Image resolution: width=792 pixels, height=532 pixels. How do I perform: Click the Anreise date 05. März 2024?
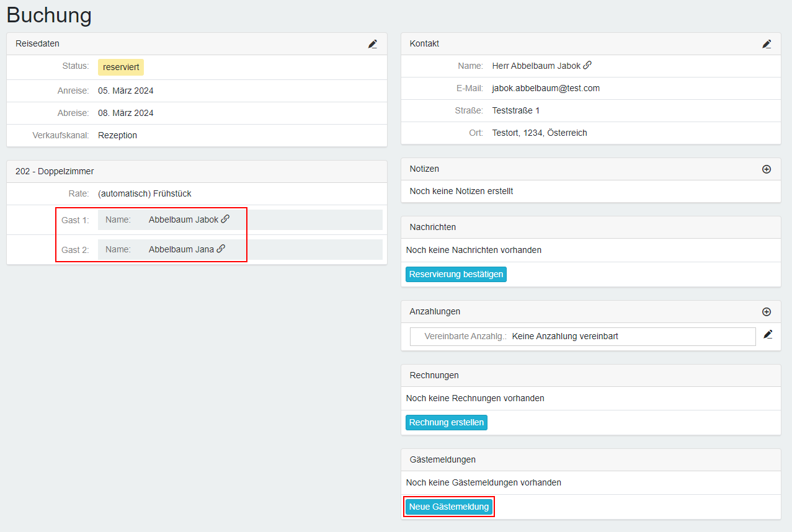tap(126, 91)
